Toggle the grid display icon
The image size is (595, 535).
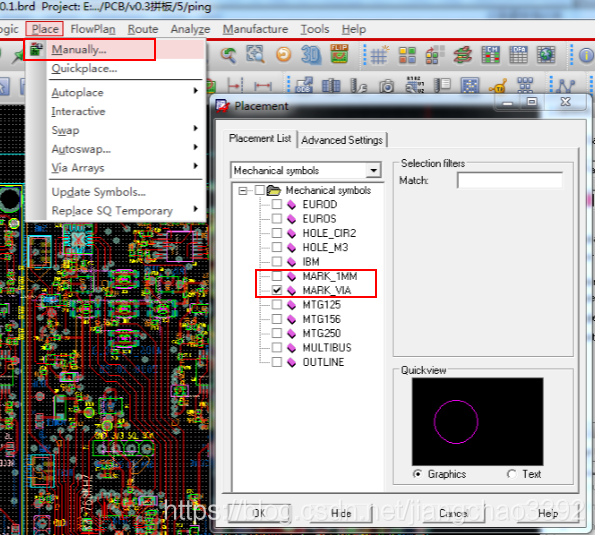[x=379, y=55]
